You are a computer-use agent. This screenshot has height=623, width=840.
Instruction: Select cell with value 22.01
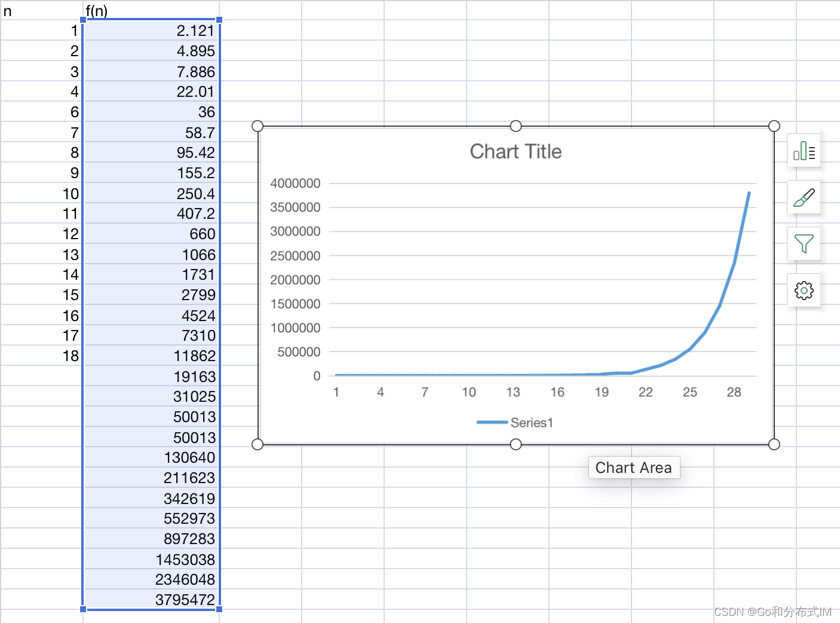tap(151, 91)
